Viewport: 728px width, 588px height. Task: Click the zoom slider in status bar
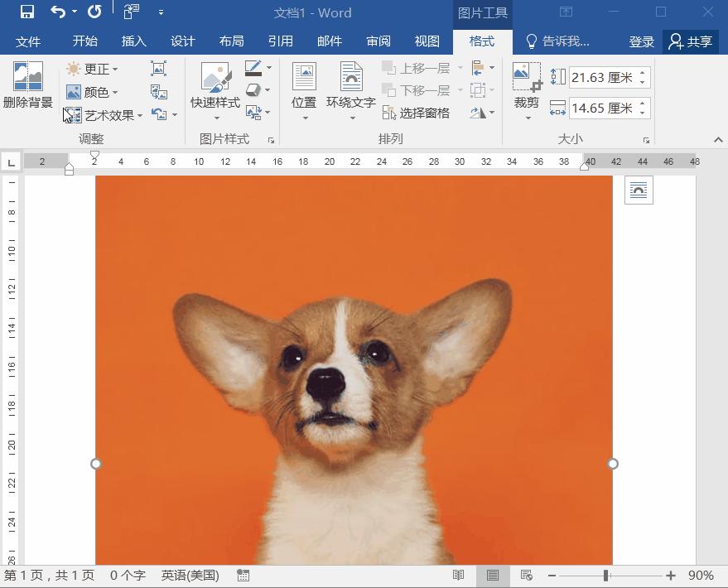[x=607, y=576]
